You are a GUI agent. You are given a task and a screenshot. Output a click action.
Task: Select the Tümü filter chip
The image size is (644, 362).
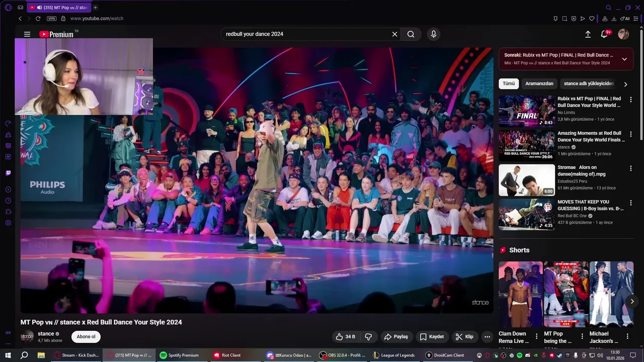point(509,84)
